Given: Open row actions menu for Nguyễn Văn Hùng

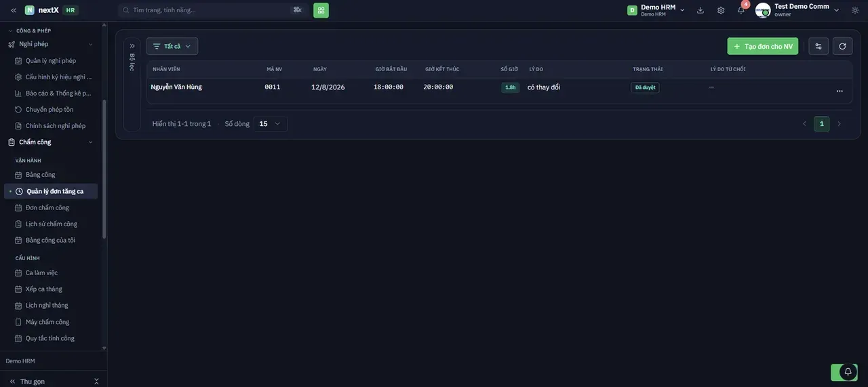Looking at the screenshot, I should [840, 91].
